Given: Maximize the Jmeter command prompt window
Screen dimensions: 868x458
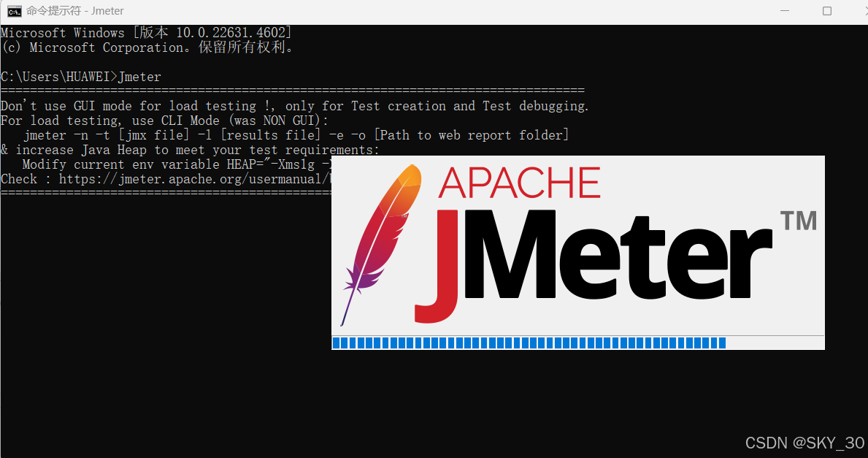Looking at the screenshot, I should point(827,11).
